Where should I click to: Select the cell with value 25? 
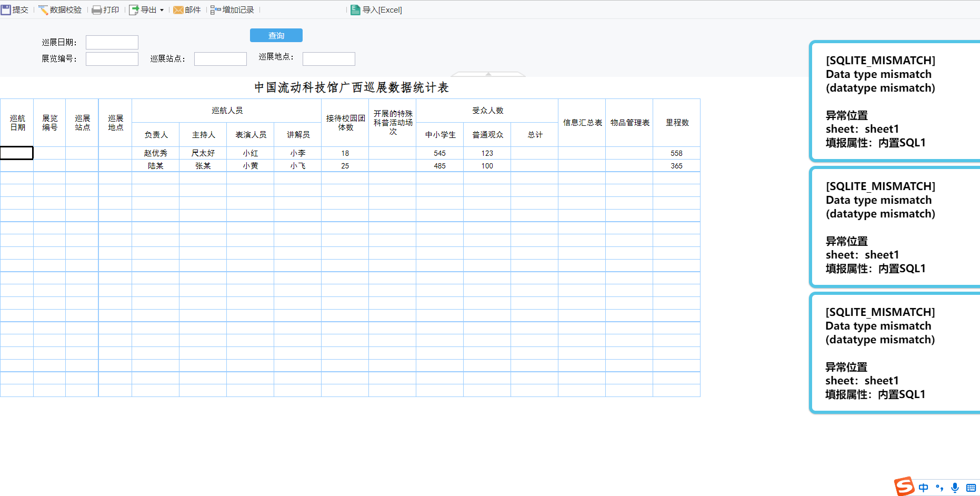click(x=345, y=166)
